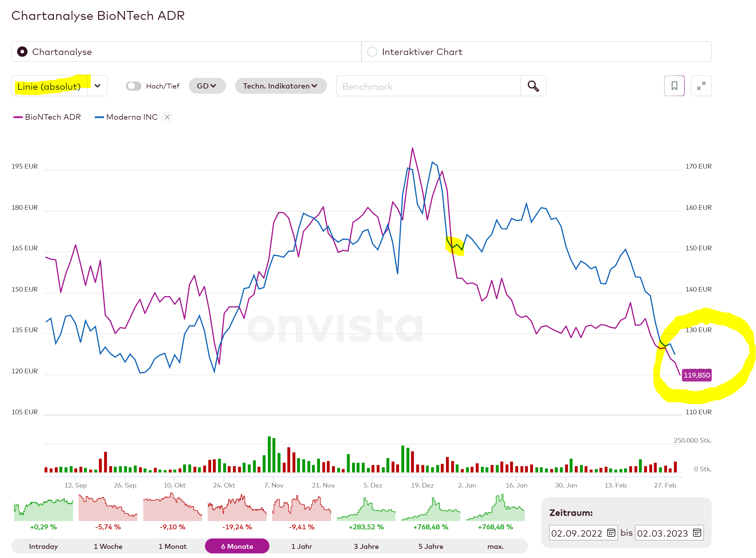Click the 3 Jahre mini chart thumbnail

[x=366, y=508]
